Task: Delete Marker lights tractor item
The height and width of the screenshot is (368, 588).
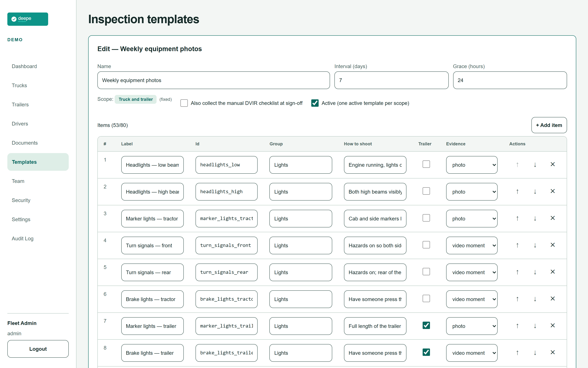Action: tap(553, 218)
